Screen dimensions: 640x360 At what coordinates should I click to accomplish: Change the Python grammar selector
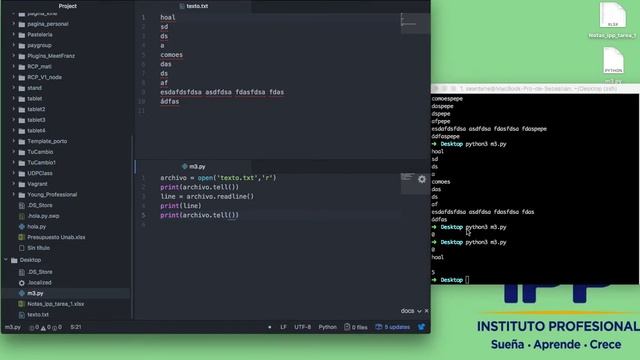point(327,327)
